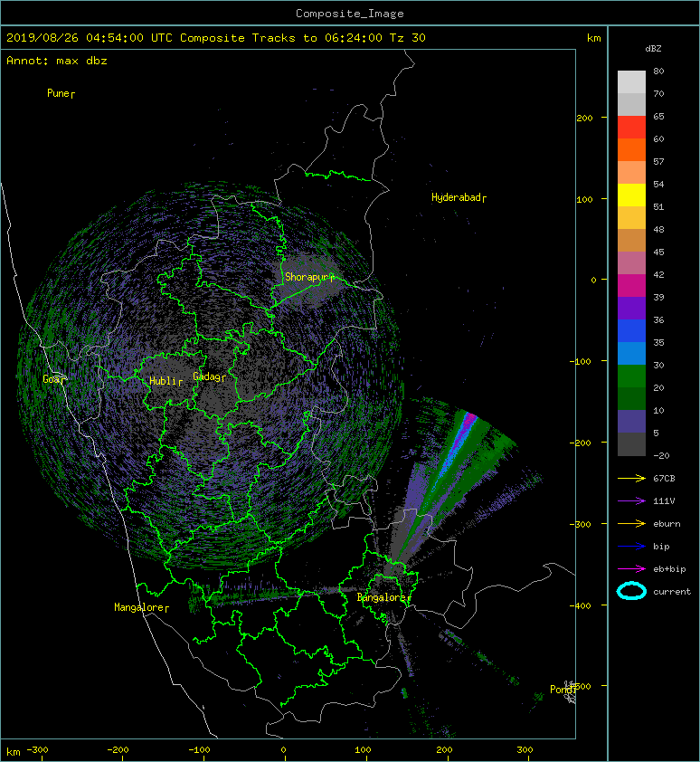Click the red 65–60 dBZ color swatch
Viewport: 700px width, 762px height.
click(x=631, y=128)
